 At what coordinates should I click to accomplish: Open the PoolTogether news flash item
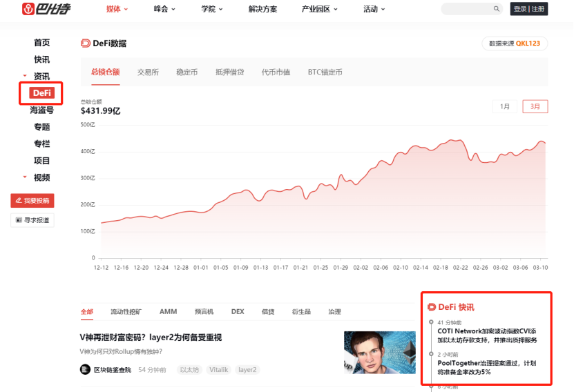[x=487, y=367]
